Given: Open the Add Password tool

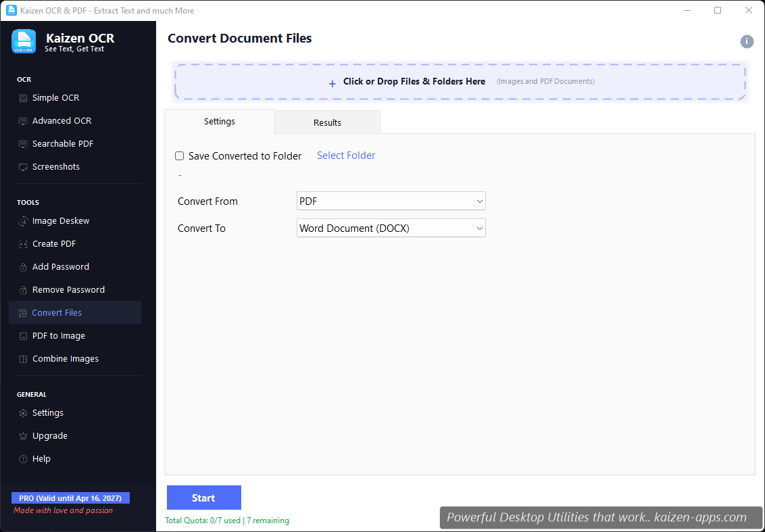Looking at the screenshot, I should [x=61, y=266].
